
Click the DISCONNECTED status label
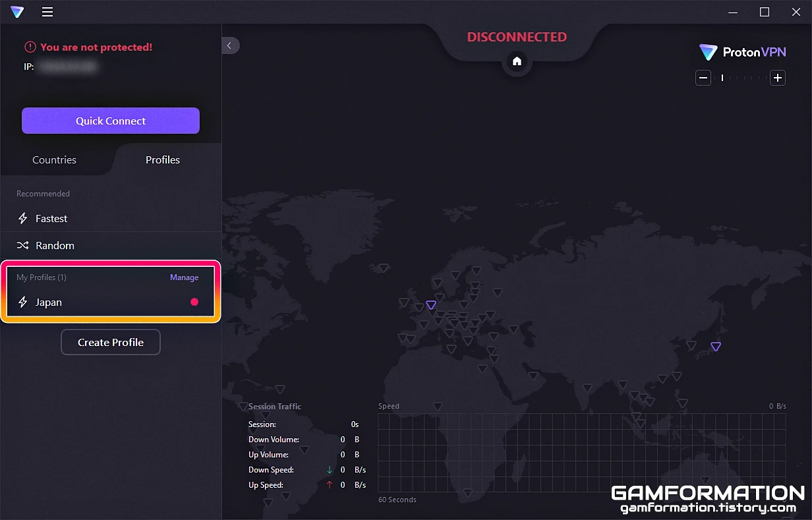click(x=517, y=37)
